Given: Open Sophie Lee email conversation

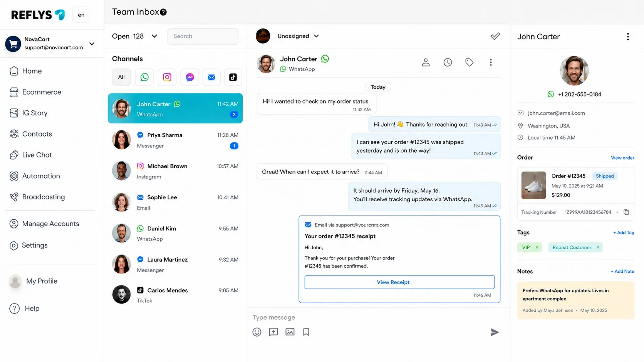Looking at the screenshot, I should click(x=175, y=202).
